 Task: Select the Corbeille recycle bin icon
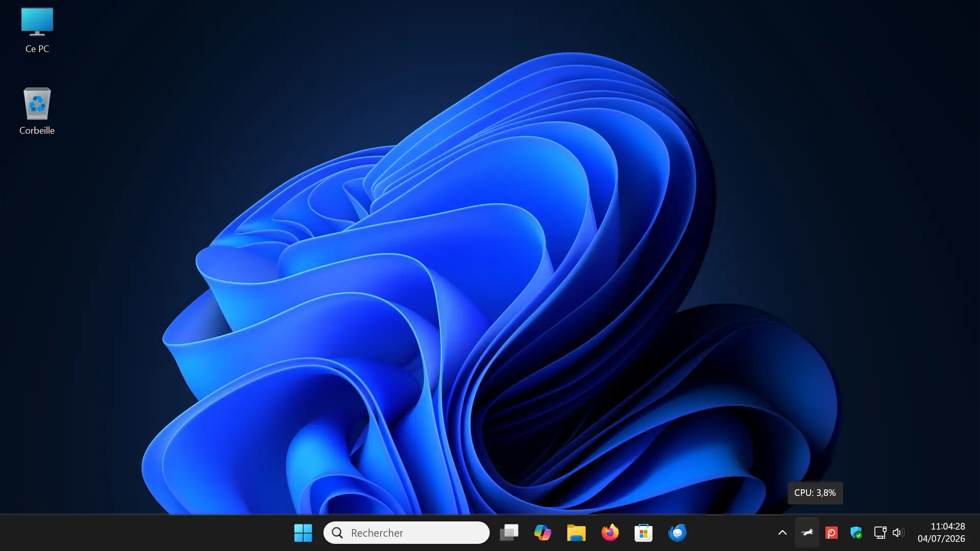(37, 111)
